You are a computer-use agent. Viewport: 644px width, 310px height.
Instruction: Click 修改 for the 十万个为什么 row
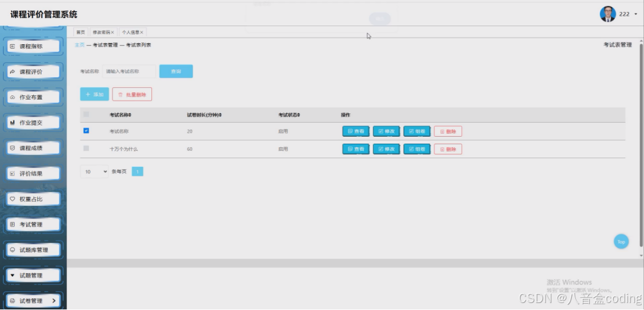(387, 149)
